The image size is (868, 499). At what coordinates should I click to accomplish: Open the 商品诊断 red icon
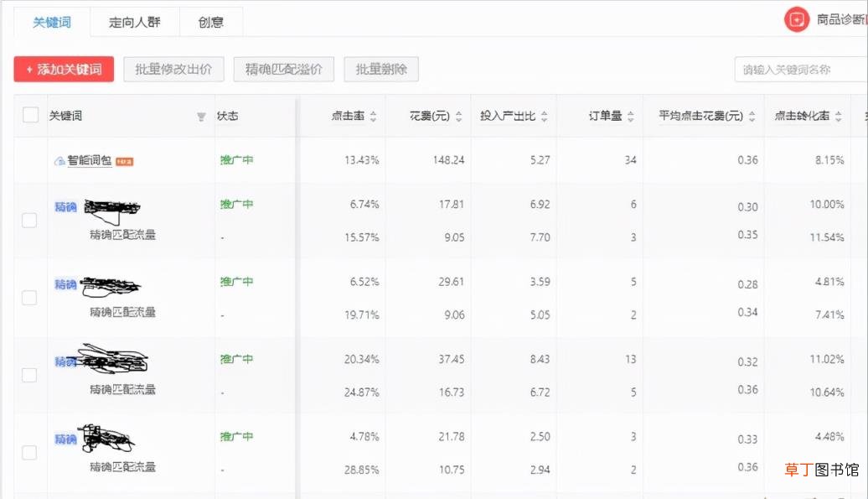tap(797, 20)
